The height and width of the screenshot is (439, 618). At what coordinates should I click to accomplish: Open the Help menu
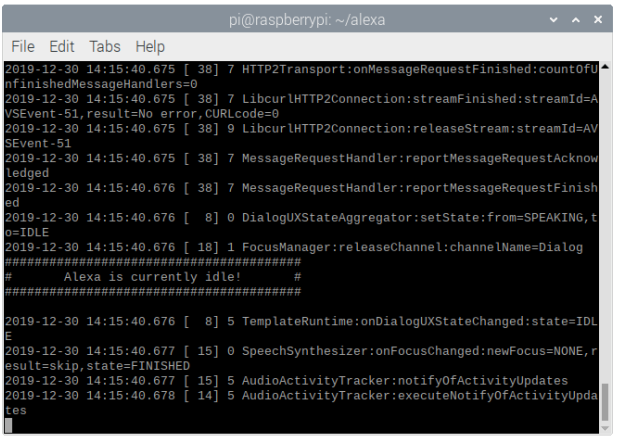(150, 47)
